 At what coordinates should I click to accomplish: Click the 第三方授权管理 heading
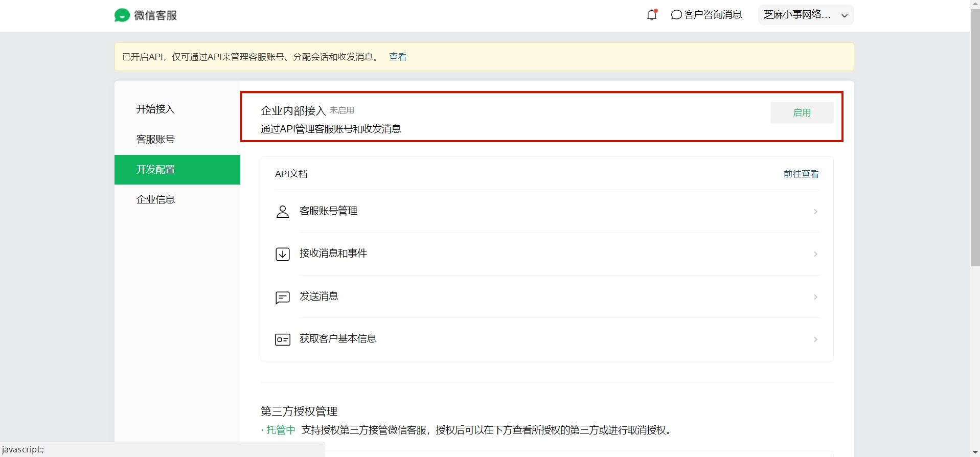coord(299,412)
